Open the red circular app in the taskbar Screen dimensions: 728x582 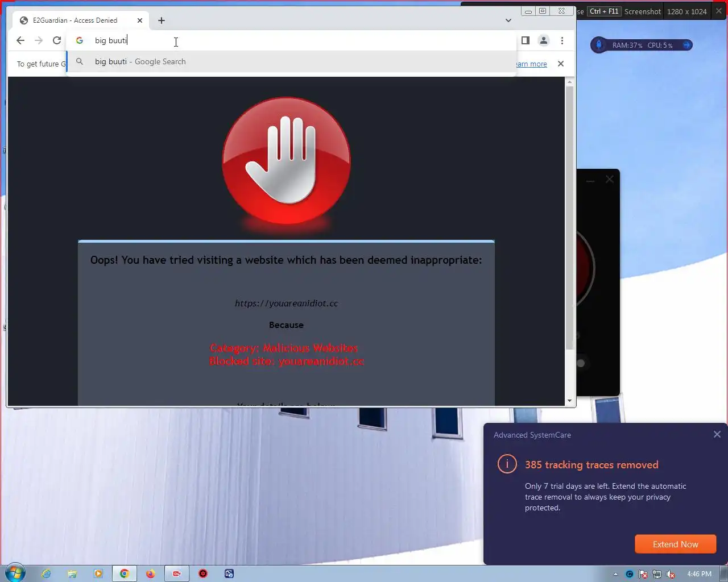point(203,573)
